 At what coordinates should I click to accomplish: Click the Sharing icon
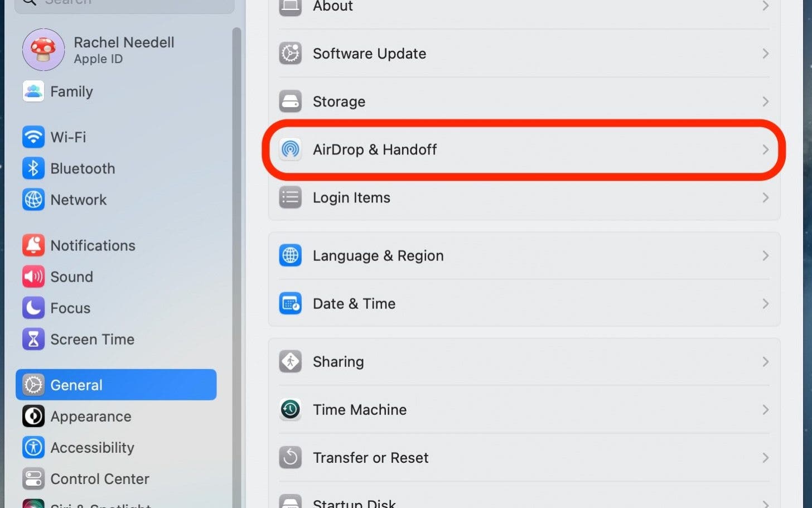click(290, 362)
